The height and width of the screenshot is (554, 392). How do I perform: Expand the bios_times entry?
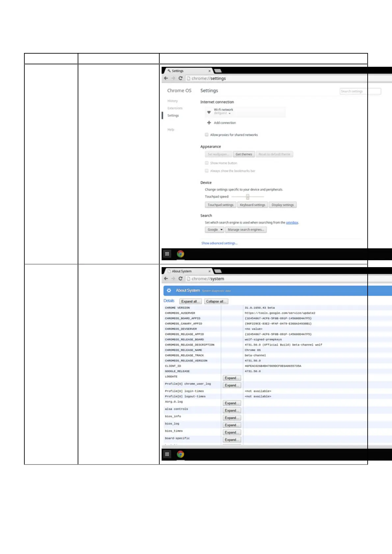(232, 432)
